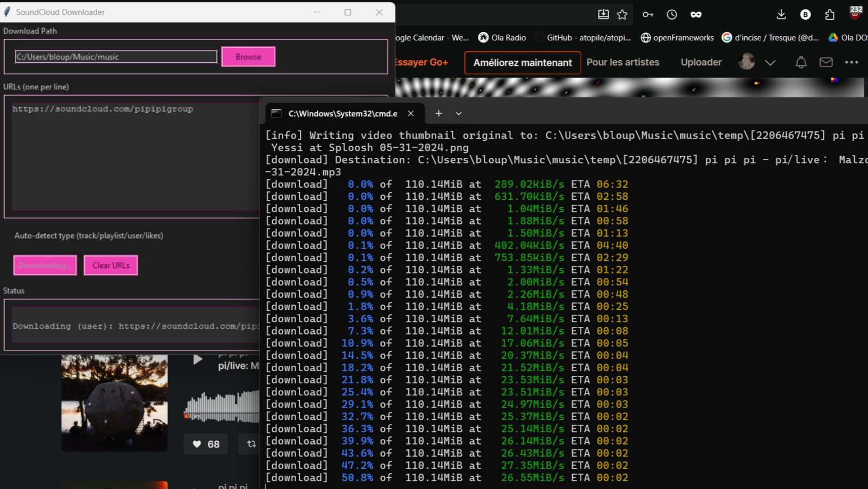Repost the track using repost icon
Screen dimensions: 868x489
click(251, 444)
